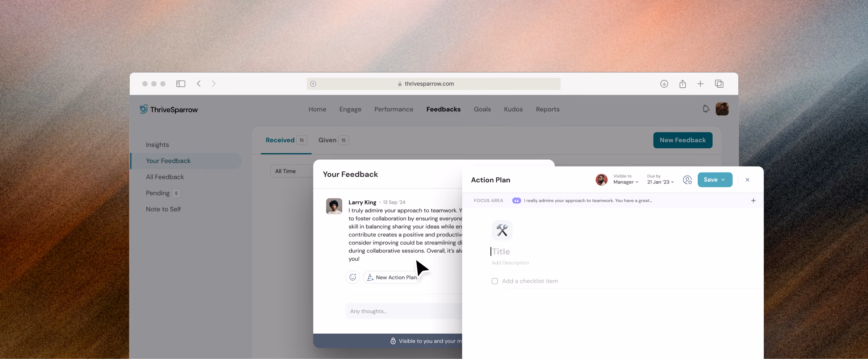Toggle the browser sidebar icon
The width and height of the screenshot is (868, 359).
coord(181,84)
